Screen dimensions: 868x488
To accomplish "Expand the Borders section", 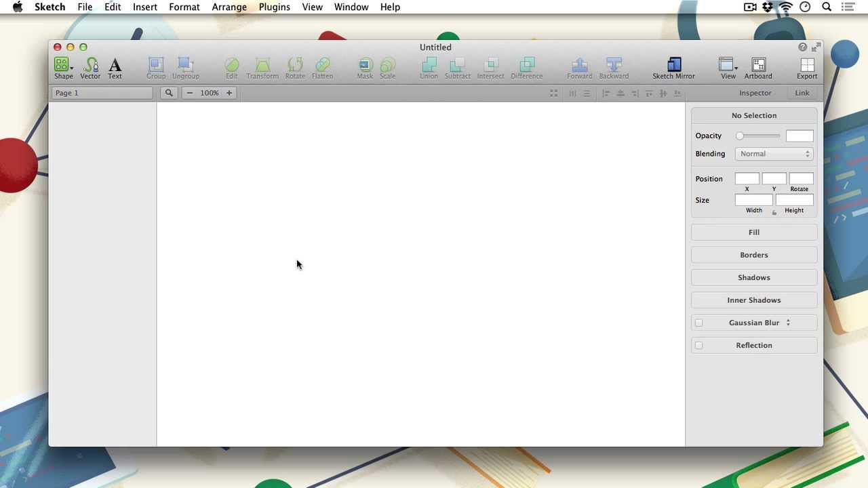I will point(754,255).
